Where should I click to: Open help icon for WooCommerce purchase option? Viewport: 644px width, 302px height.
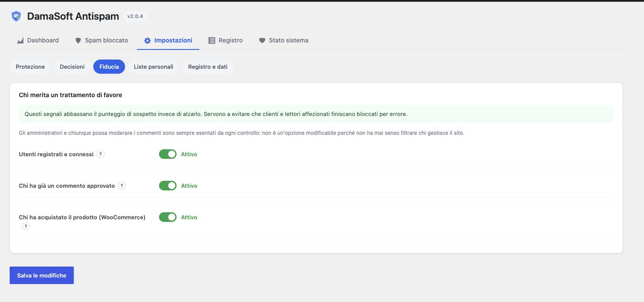click(26, 226)
